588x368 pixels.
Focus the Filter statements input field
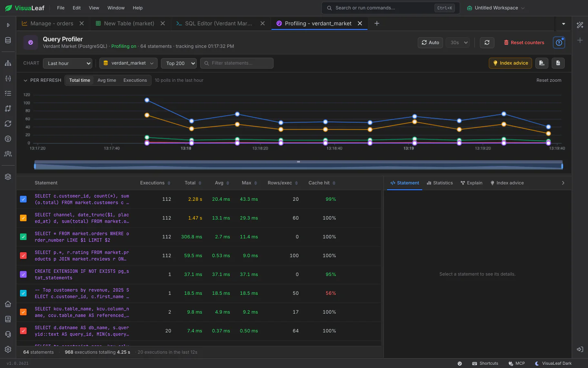(x=237, y=63)
